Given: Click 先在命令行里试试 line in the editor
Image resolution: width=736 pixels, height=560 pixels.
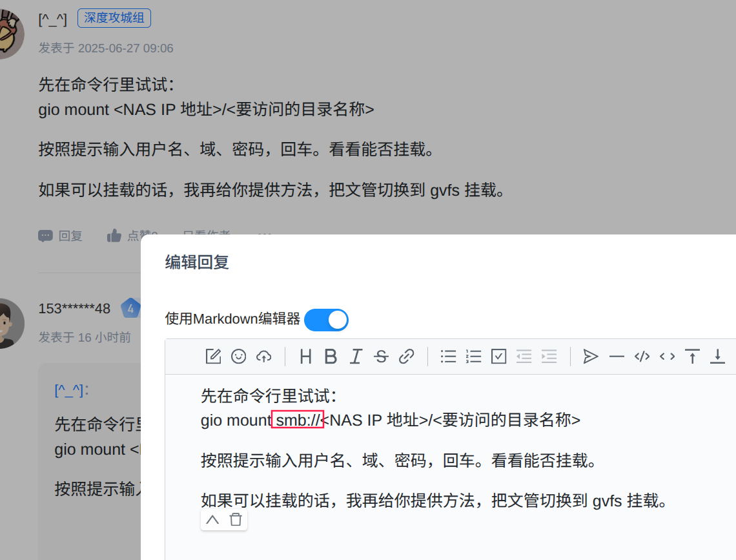Looking at the screenshot, I should 269,396.
